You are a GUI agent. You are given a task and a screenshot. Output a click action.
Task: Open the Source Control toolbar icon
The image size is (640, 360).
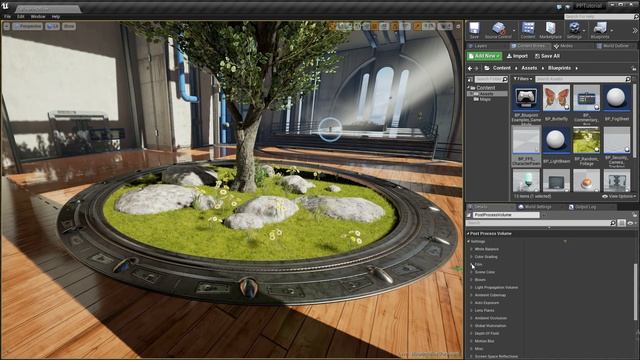(498, 30)
